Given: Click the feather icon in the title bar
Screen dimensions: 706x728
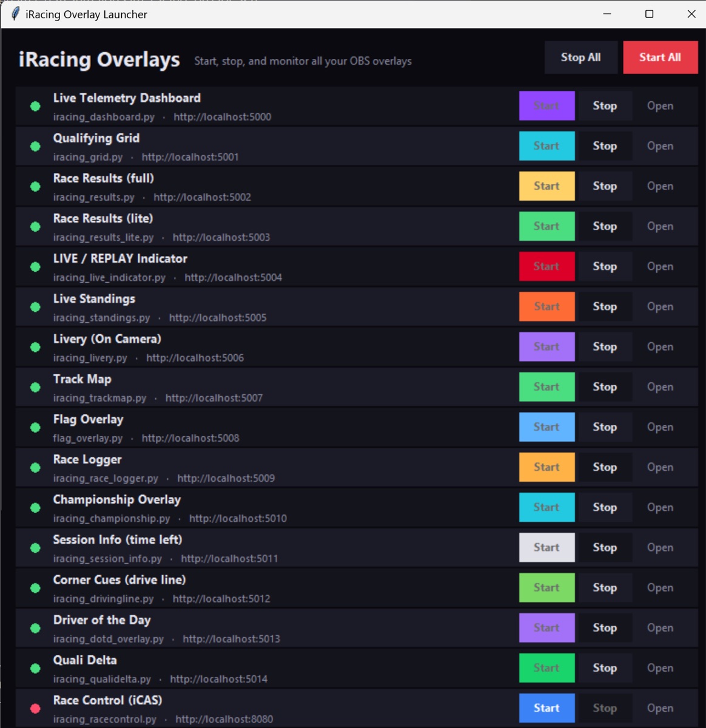Looking at the screenshot, I should 15,14.
